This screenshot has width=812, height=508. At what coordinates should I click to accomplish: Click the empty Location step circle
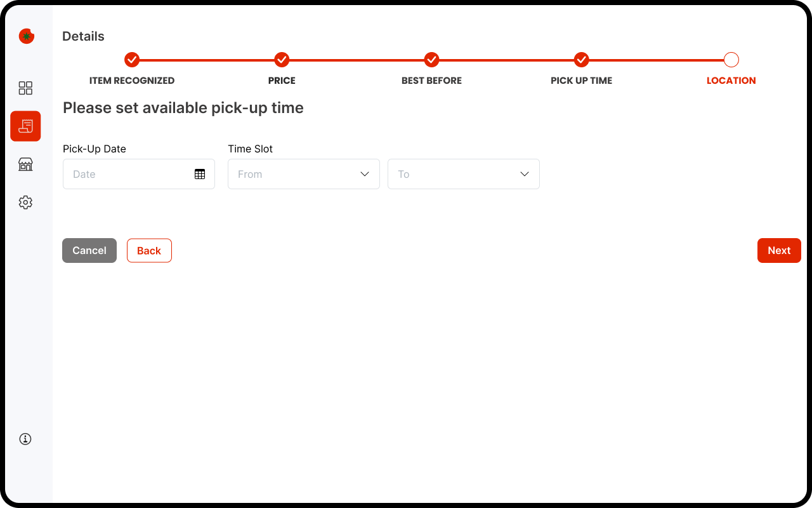pos(731,60)
